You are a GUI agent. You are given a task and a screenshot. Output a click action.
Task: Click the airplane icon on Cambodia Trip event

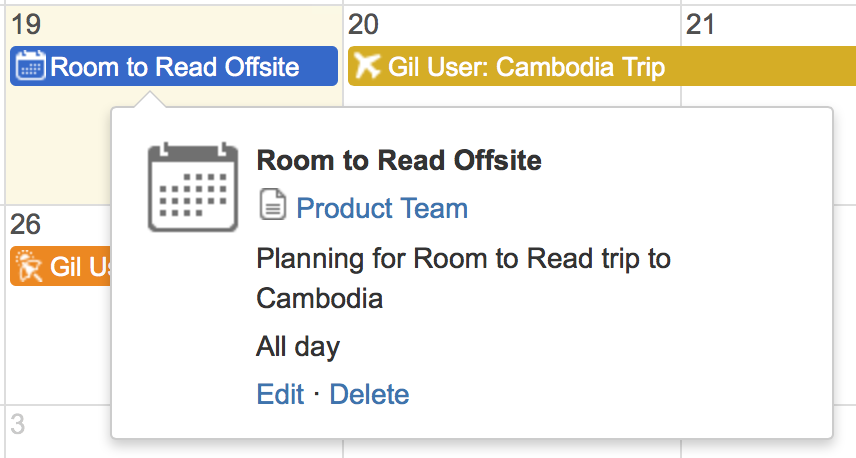(367, 67)
